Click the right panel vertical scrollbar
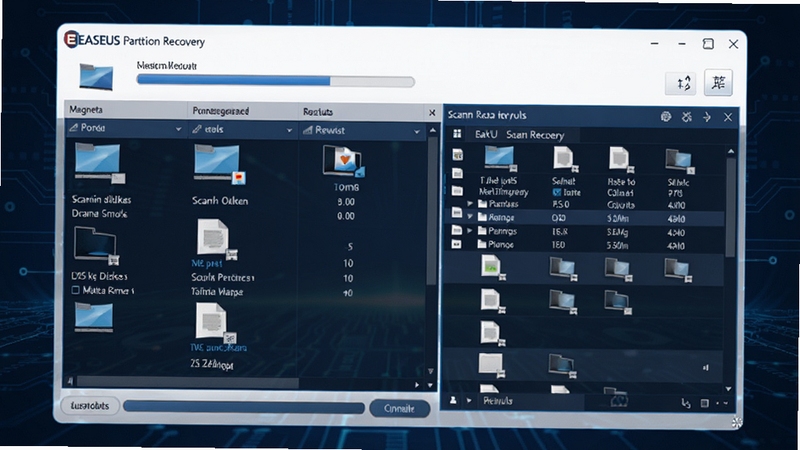The width and height of the screenshot is (800, 450). coord(731,207)
